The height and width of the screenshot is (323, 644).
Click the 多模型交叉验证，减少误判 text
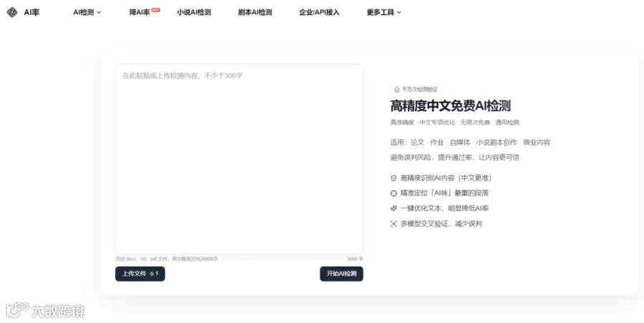pos(441,224)
